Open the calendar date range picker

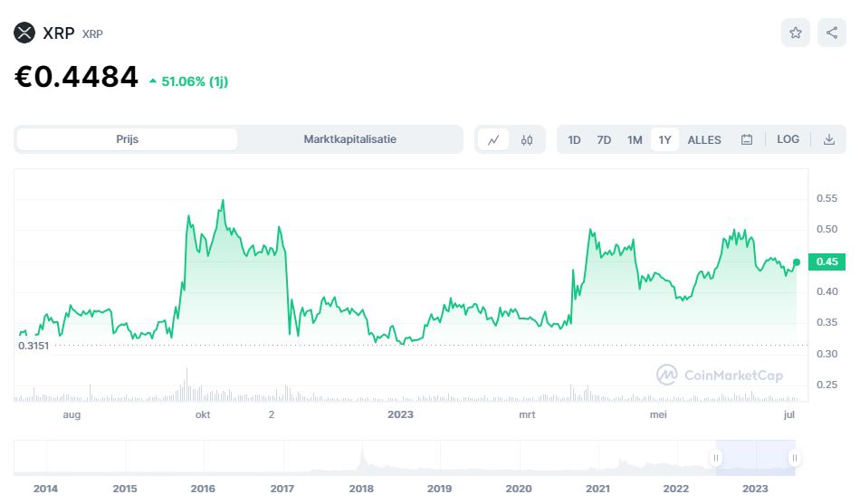tap(747, 139)
